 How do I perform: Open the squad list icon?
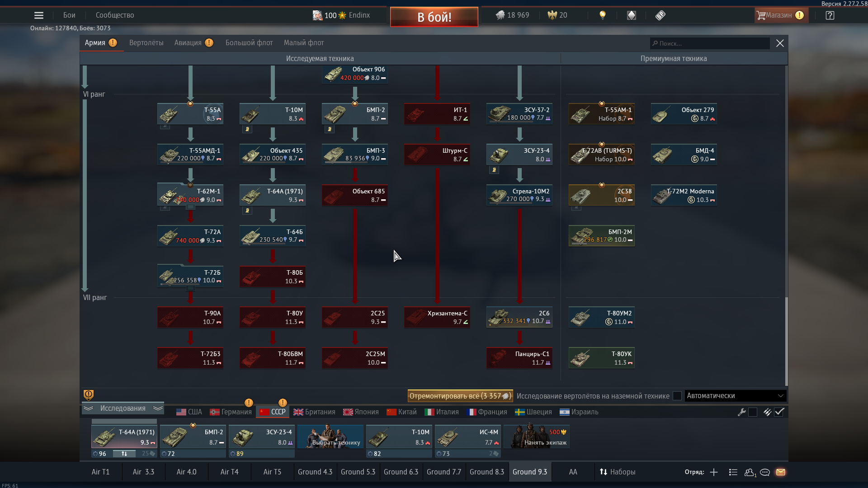pyautogui.click(x=733, y=472)
